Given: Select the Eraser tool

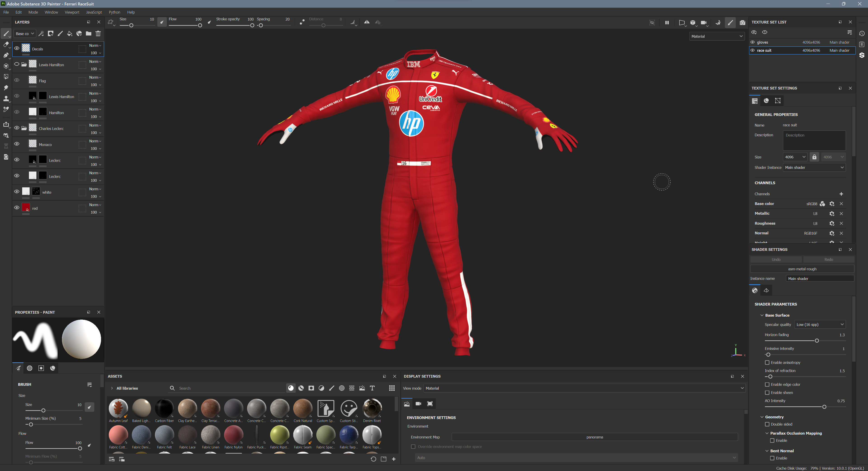Looking at the screenshot, I should point(6,45).
